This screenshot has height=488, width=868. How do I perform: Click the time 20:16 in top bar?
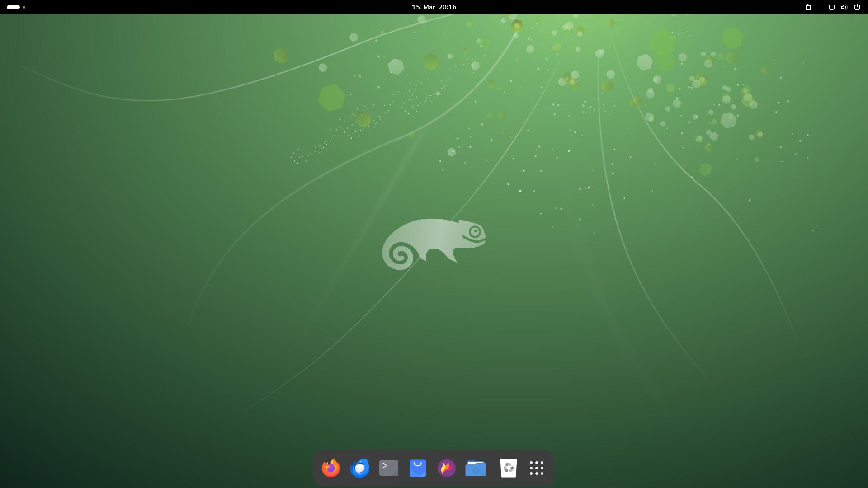pos(447,7)
